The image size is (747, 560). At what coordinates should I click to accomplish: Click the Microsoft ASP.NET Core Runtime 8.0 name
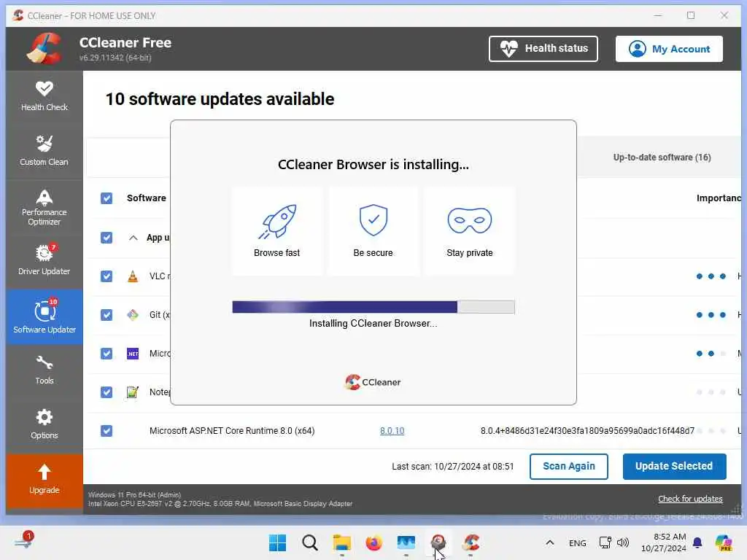click(x=231, y=430)
